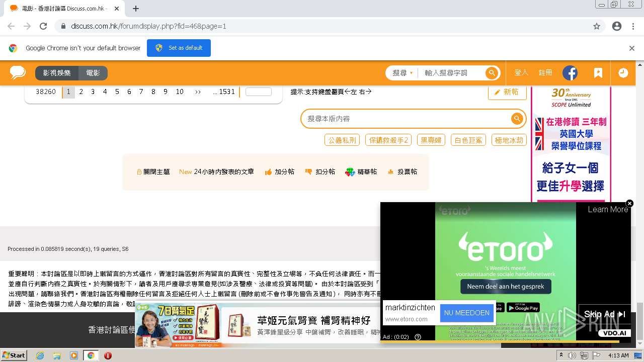644x362 pixels.
Task: Click 註冊 register link
Action: (545, 73)
